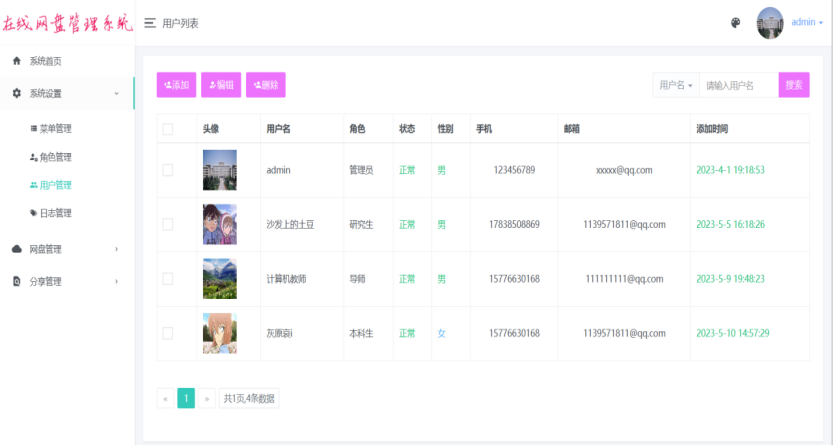Open the theme palette icon
The width and height of the screenshot is (833, 445).
736,23
